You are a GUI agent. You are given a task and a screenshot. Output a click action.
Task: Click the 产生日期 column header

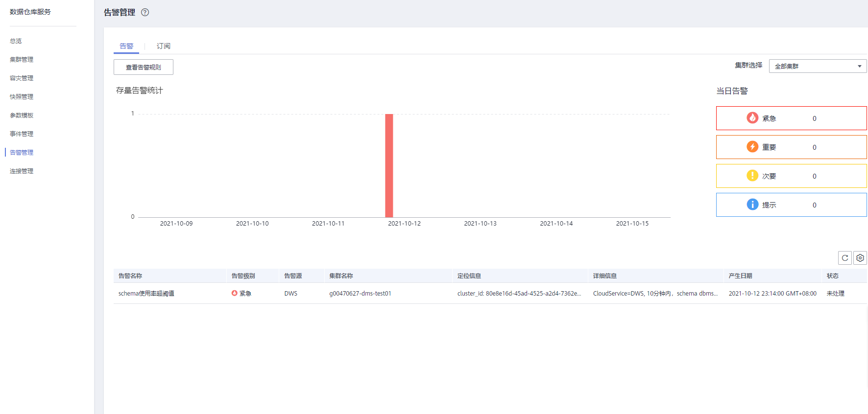(740, 276)
